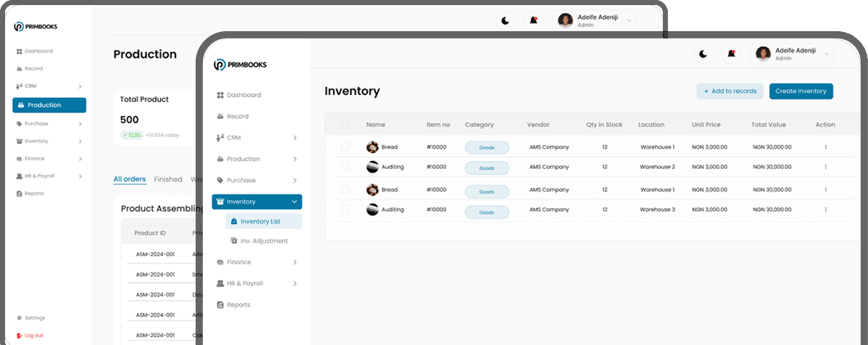Check the first Bread row checkbox
Screen dimensions: 868x345
point(346,147)
